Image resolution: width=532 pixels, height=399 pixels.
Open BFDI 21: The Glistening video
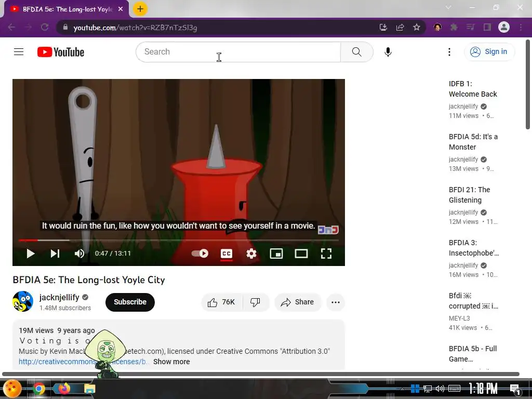coord(469,195)
